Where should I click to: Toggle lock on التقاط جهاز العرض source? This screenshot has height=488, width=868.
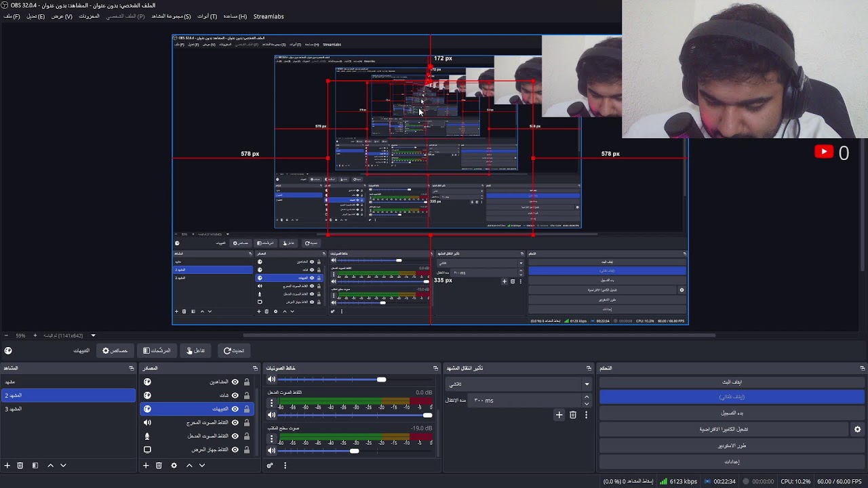(x=247, y=449)
